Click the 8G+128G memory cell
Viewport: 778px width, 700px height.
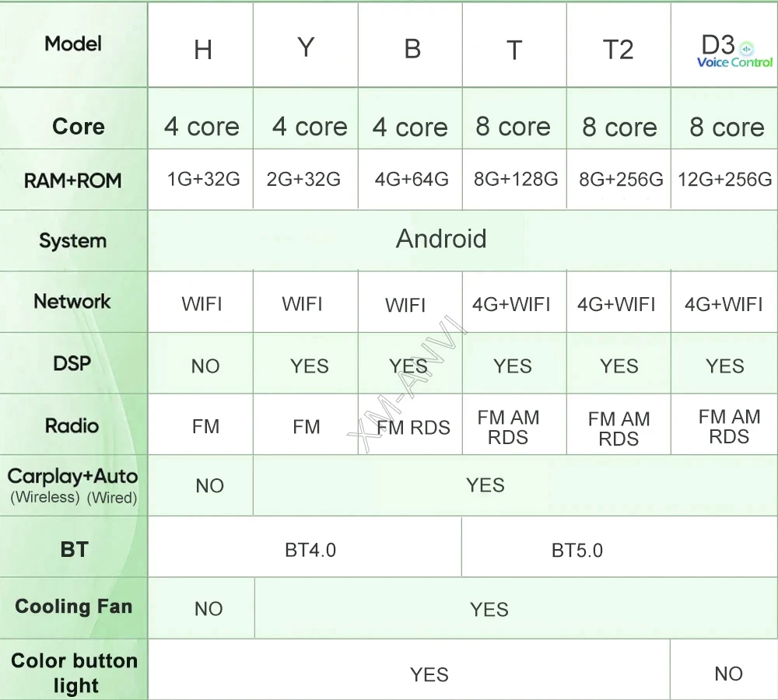coord(515,180)
